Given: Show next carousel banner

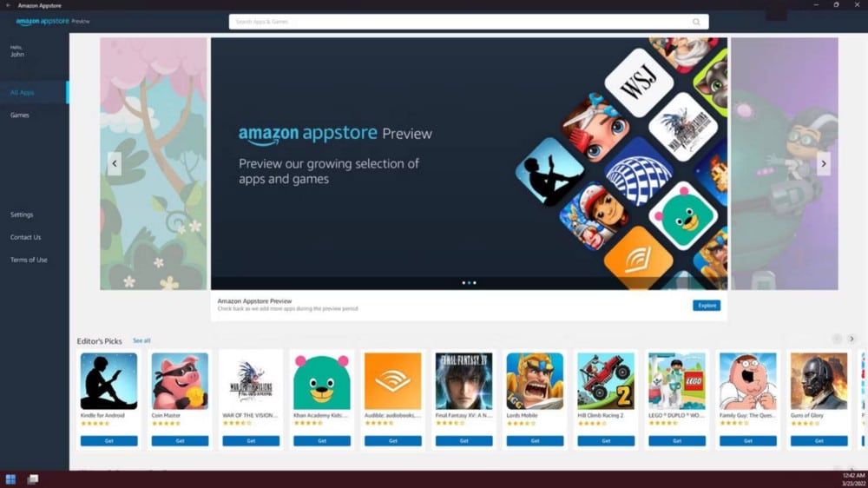Looking at the screenshot, I should pyautogui.click(x=824, y=163).
